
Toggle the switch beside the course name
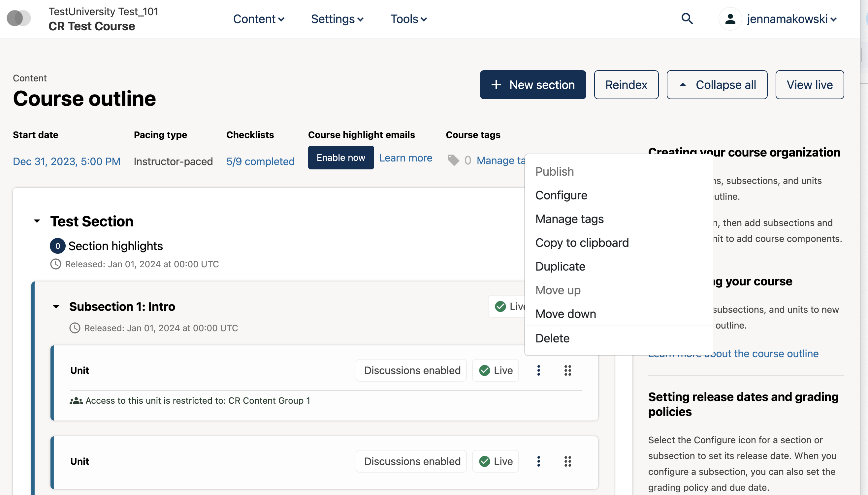point(19,18)
